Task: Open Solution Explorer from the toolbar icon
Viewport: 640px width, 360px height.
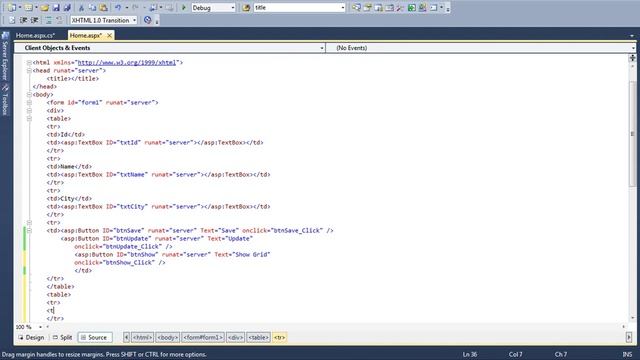Action: click(356, 8)
